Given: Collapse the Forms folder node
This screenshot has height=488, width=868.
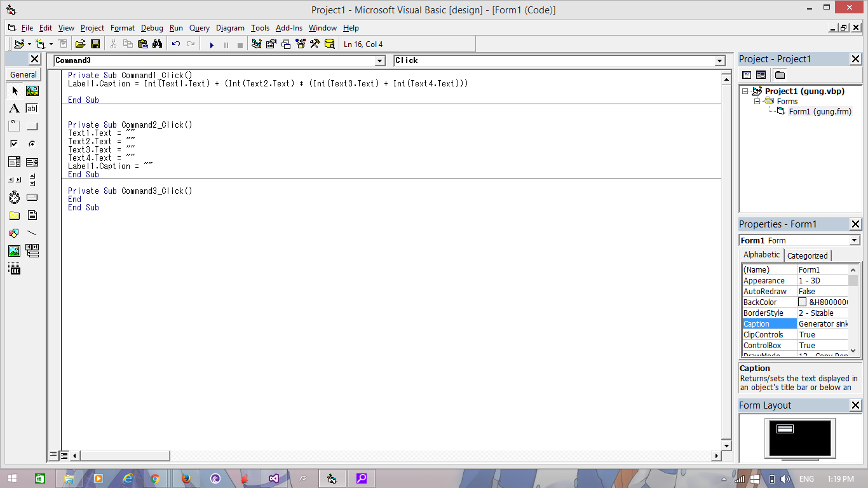Looking at the screenshot, I should 757,101.
